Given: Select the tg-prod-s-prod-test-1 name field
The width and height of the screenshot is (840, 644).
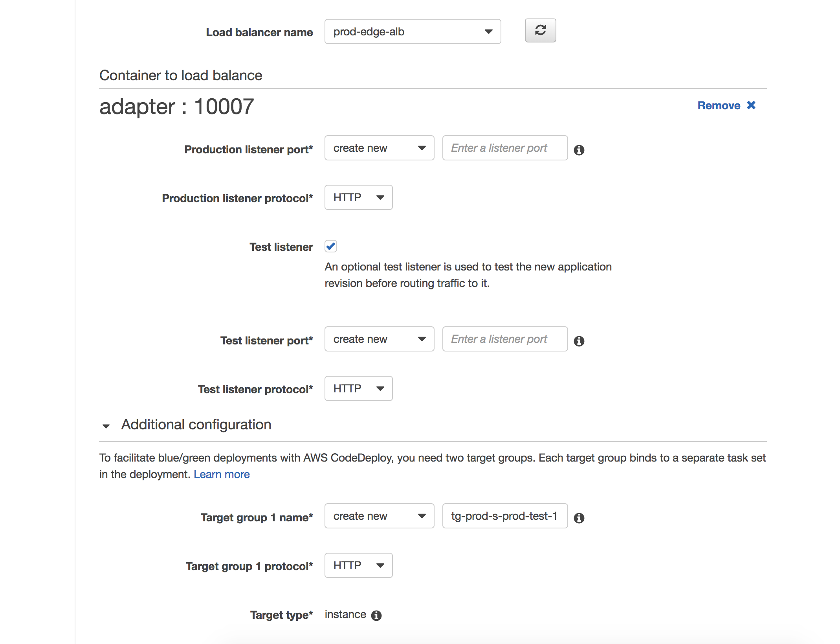Looking at the screenshot, I should [504, 516].
